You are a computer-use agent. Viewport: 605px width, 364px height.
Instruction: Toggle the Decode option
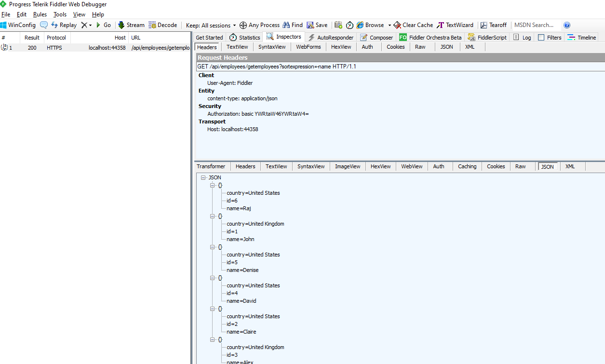pos(163,25)
